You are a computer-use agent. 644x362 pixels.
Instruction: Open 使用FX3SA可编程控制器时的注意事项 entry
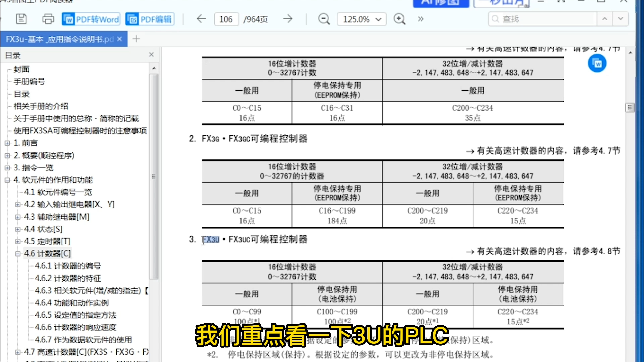[x=80, y=131]
